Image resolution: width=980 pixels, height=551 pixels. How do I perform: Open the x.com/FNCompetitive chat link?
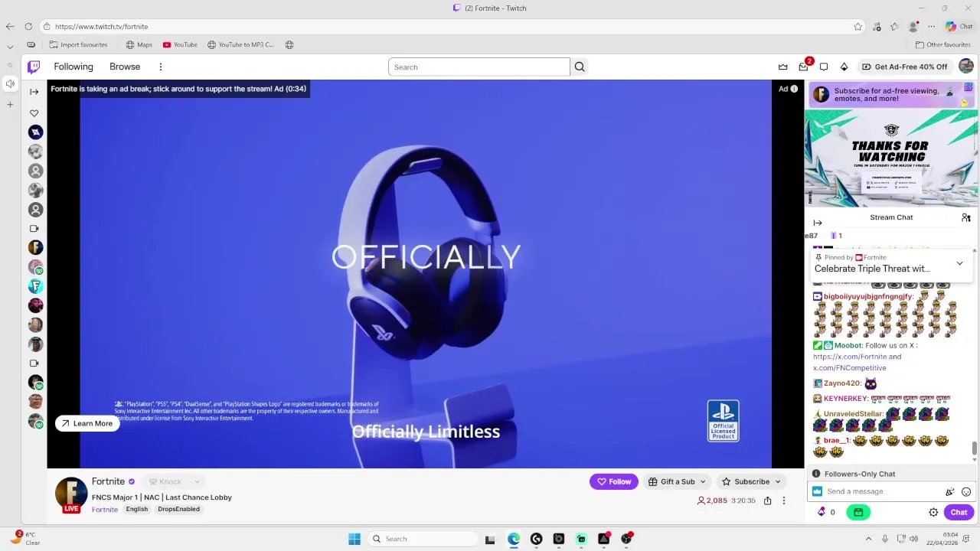(x=849, y=368)
